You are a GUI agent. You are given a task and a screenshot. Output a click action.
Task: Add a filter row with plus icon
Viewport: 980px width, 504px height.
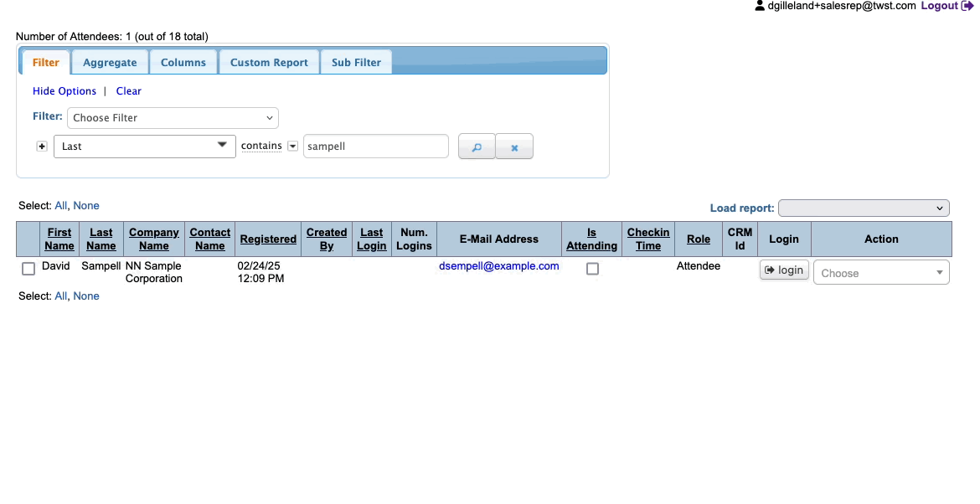(42, 147)
